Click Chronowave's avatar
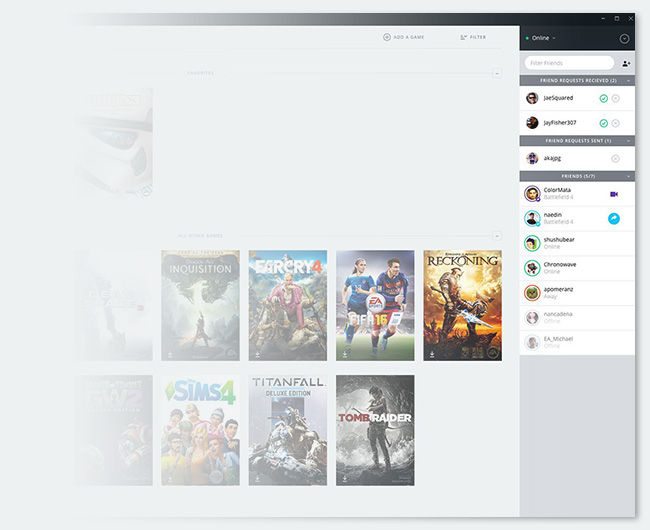 (532, 268)
